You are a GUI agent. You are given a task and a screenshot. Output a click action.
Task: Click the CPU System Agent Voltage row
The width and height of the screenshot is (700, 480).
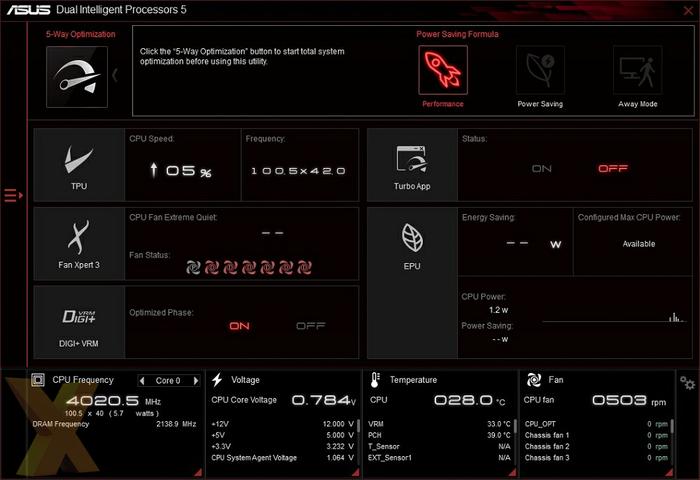(283, 458)
